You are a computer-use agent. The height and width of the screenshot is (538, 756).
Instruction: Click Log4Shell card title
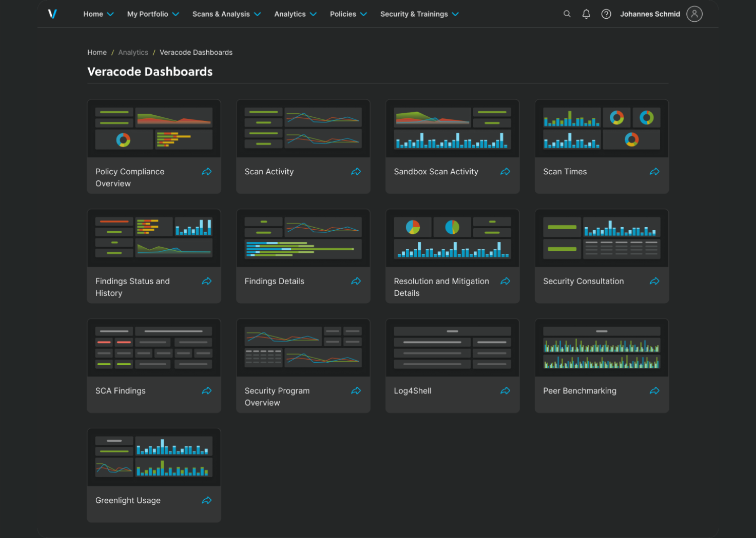click(413, 391)
